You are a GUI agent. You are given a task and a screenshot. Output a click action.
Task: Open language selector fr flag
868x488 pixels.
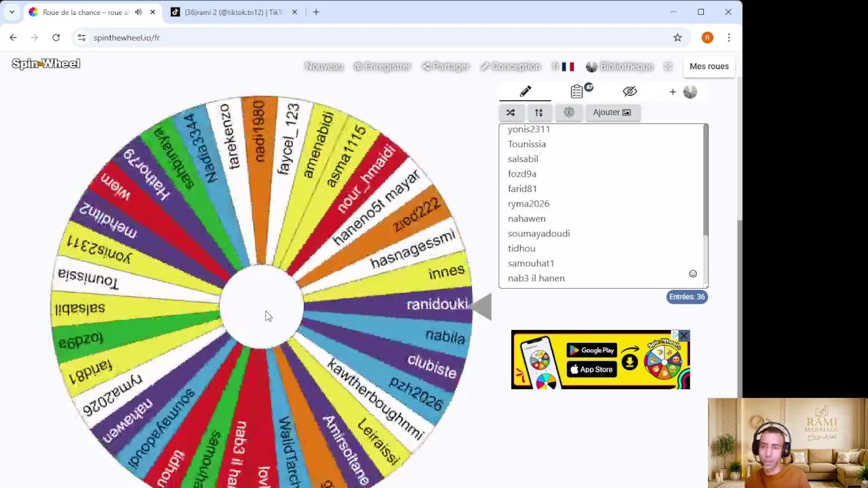[563, 66]
